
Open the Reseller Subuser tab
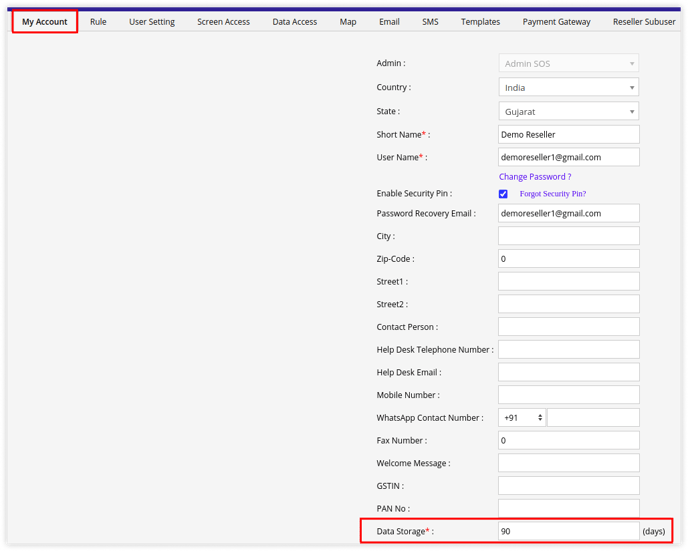644,21
